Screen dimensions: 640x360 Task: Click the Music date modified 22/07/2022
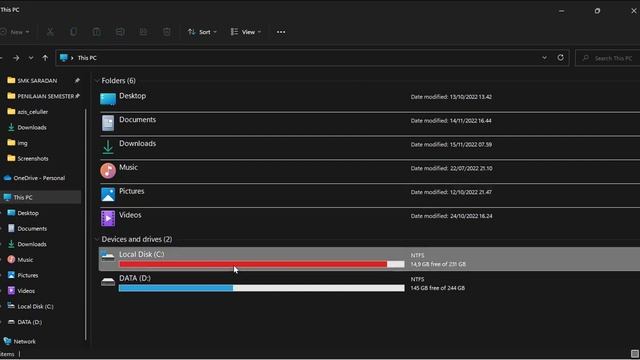click(x=451, y=168)
